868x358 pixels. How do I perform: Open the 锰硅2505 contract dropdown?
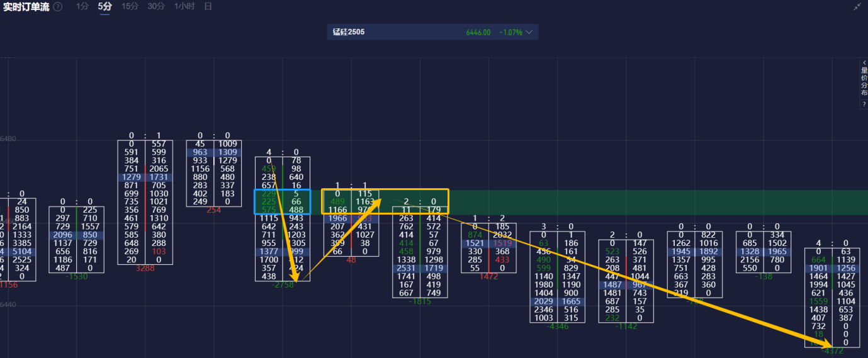click(x=529, y=32)
